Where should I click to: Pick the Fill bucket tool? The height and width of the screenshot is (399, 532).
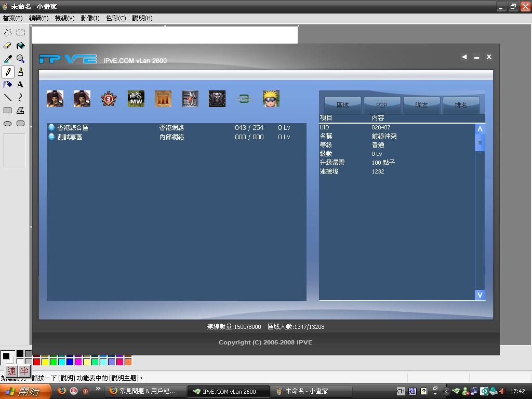pyautogui.click(x=20, y=46)
